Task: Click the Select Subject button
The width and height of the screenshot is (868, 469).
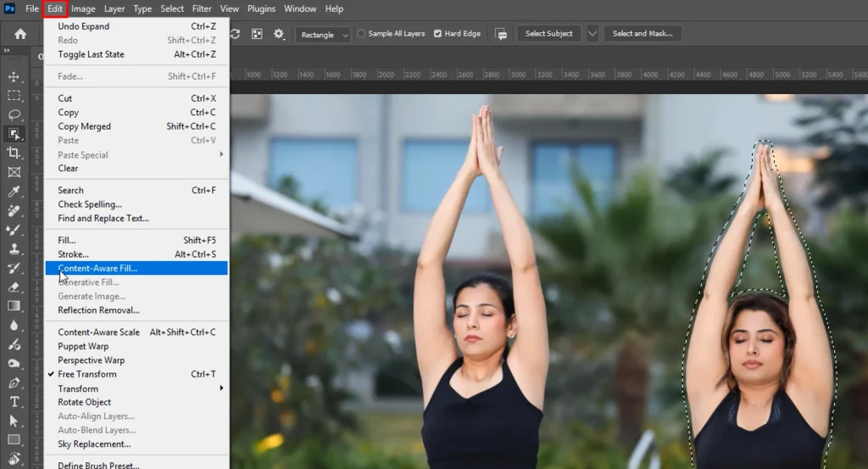Action: 548,33
